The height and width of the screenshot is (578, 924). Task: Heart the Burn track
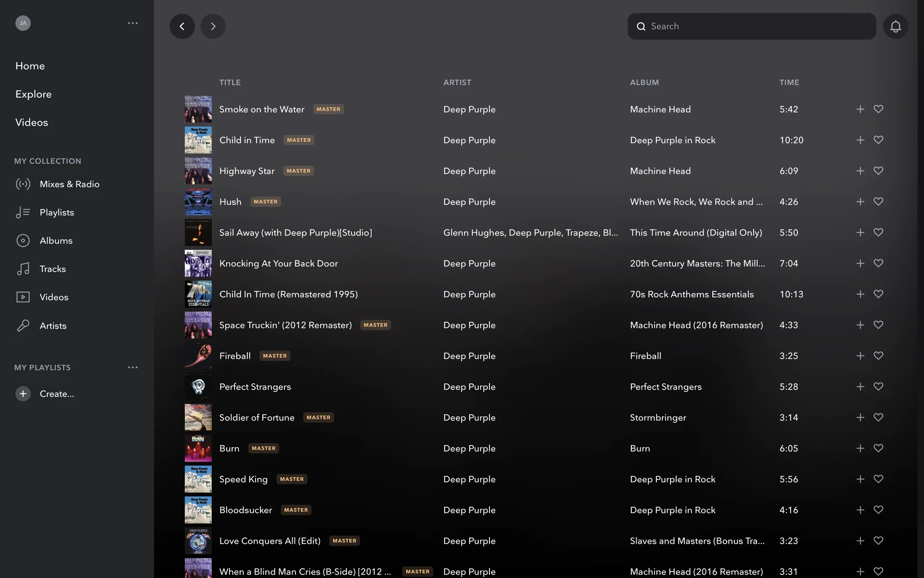point(878,448)
